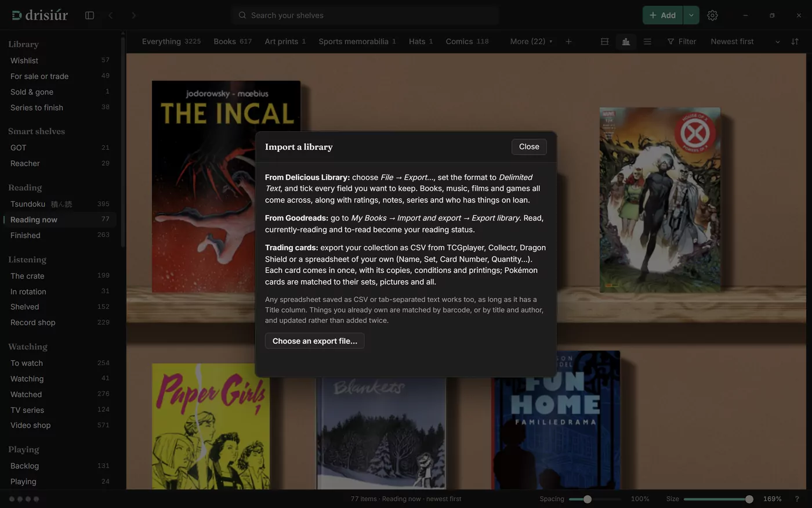Click the The Incal comic cover
The width and height of the screenshot is (812, 508).
[226, 186]
